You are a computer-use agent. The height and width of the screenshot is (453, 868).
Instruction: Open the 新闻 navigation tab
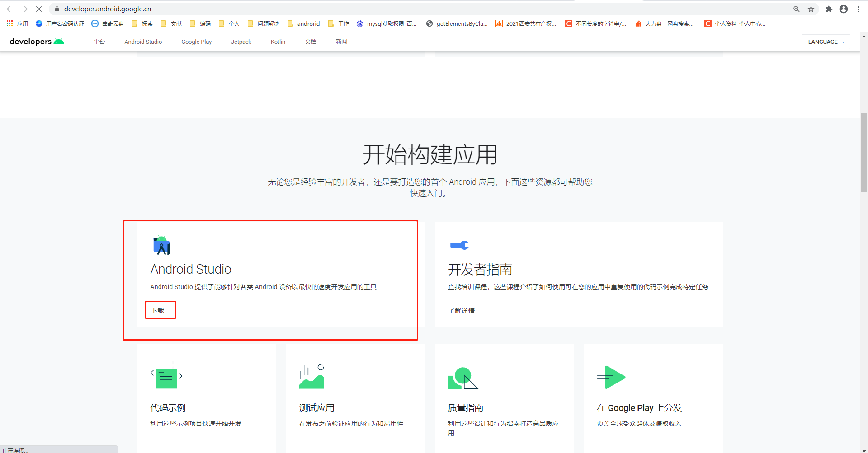[x=341, y=42]
